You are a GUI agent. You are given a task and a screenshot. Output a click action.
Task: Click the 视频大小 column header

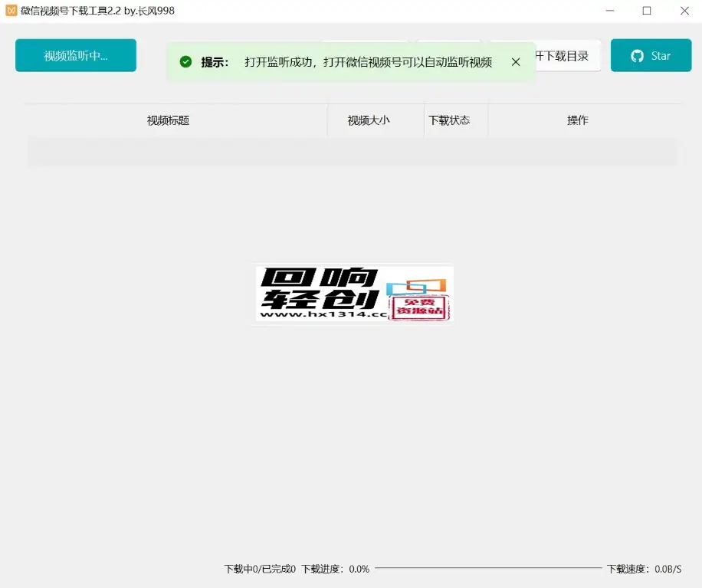[369, 120]
